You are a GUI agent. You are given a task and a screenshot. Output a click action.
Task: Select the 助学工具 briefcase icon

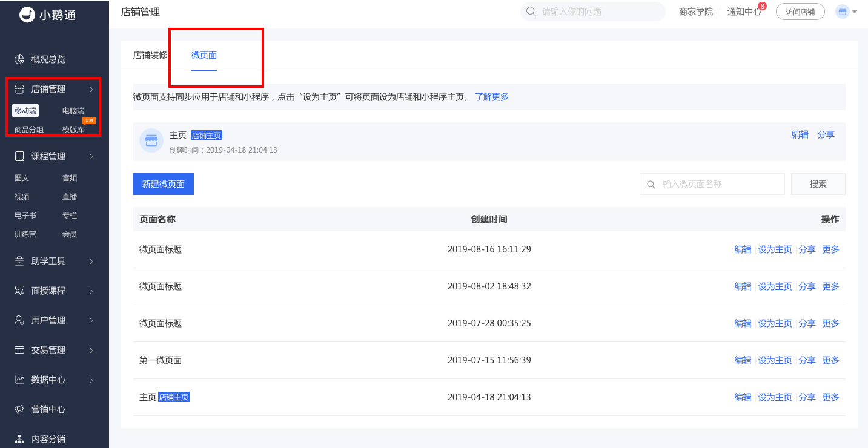[19, 261]
